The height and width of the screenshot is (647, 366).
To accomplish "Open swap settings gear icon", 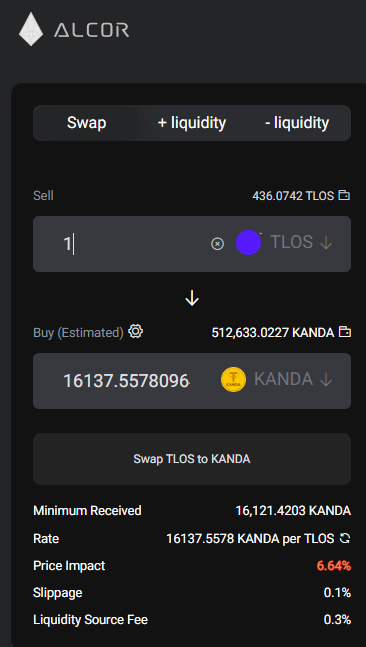I will [x=136, y=331].
